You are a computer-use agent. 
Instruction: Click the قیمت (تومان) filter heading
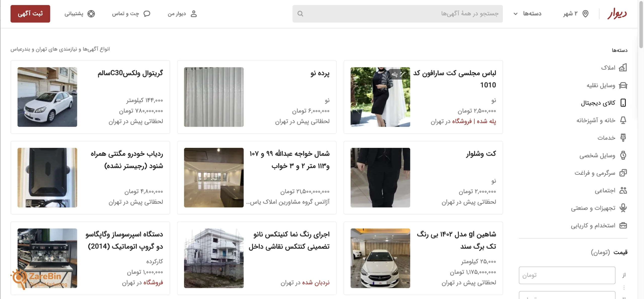click(x=609, y=252)
